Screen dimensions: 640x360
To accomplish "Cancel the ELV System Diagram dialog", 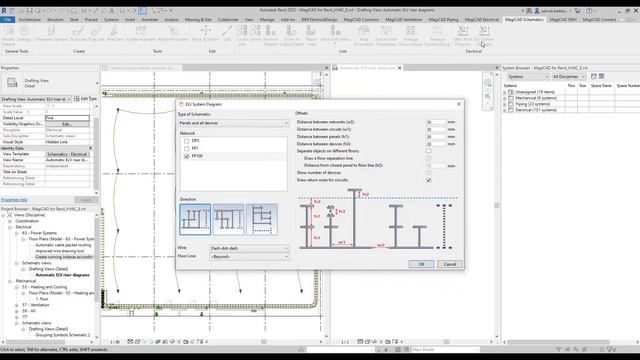I will [450, 264].
